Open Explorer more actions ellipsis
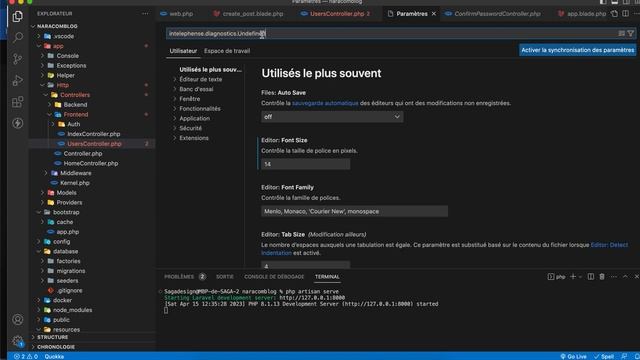Screen dimensions: 640x360 [x=145, y=13]
